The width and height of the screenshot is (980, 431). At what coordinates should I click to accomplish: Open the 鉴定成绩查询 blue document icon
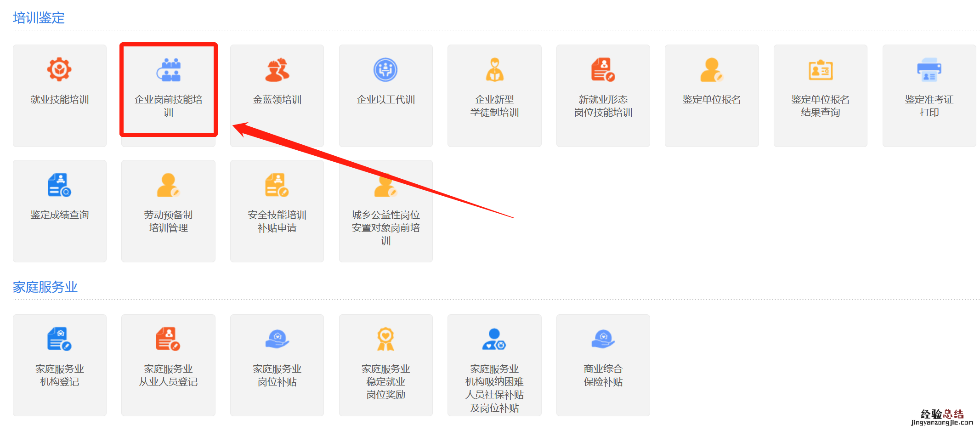pos(59,185)
